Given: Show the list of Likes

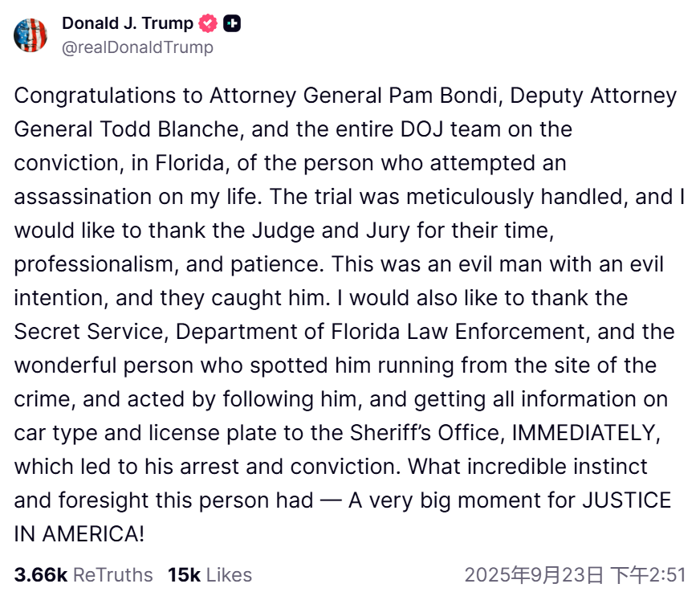Looking at the screenshot, I should pos(229,575).
